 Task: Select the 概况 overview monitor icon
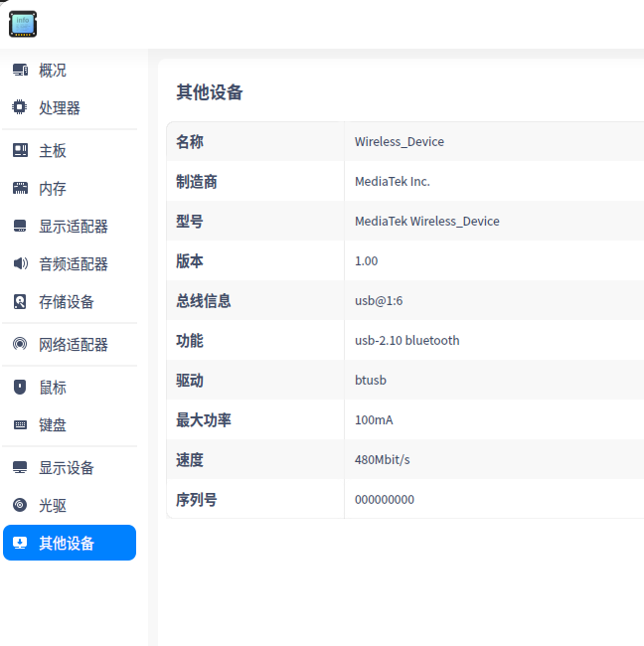[20, 70]
